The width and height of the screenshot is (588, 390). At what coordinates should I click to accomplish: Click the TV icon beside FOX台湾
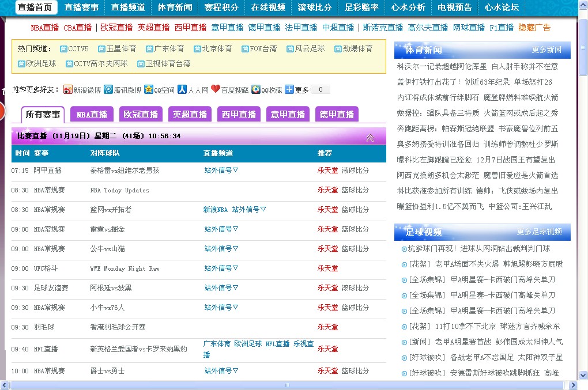coord(245,49)
